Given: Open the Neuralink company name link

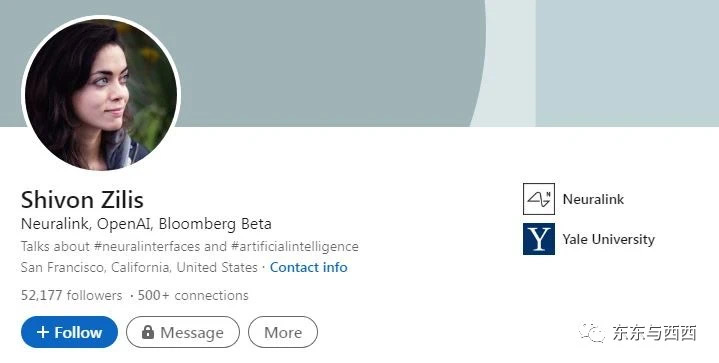Looking at the screenshot, I should pyautogui.click(x=593, y=199).
